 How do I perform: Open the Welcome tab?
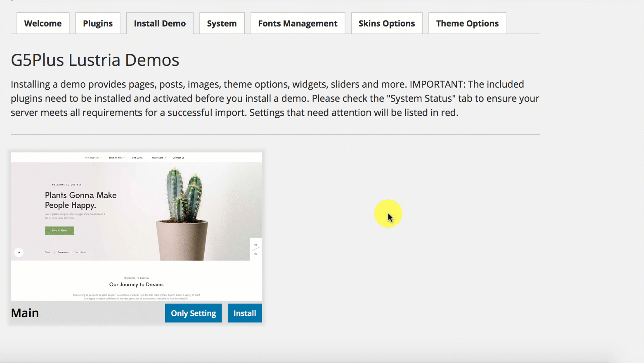pos(43,23)
